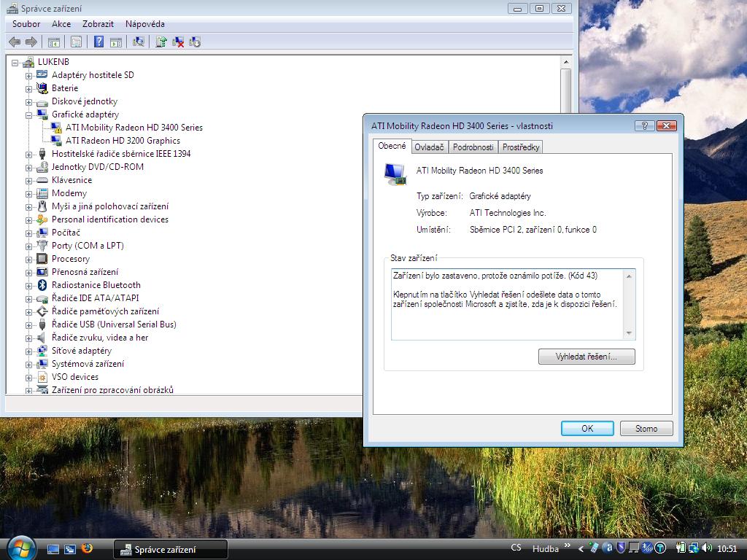Select the Obecné tab
The image size is (747, 560).
click(392, 146)
